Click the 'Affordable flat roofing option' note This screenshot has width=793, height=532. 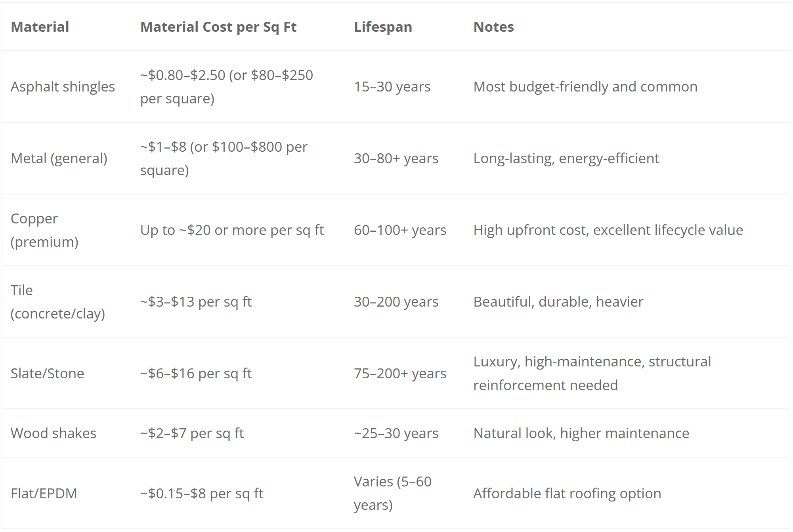(x=567, y=494)
